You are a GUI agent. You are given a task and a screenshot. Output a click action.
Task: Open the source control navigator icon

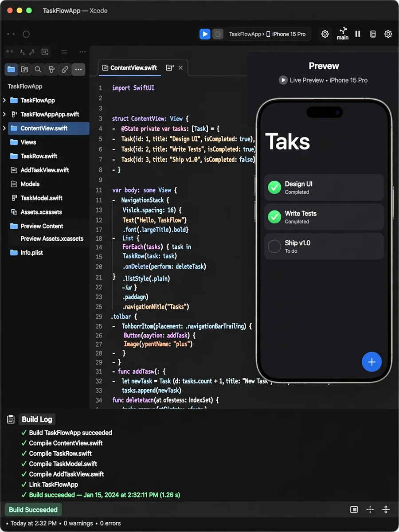24,70
